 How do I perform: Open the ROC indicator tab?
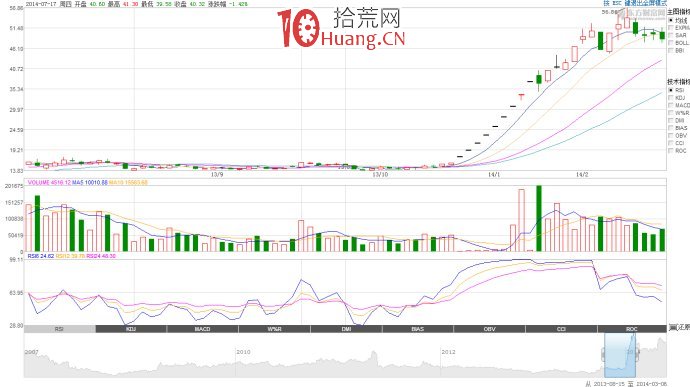click(x=632, y=329)
